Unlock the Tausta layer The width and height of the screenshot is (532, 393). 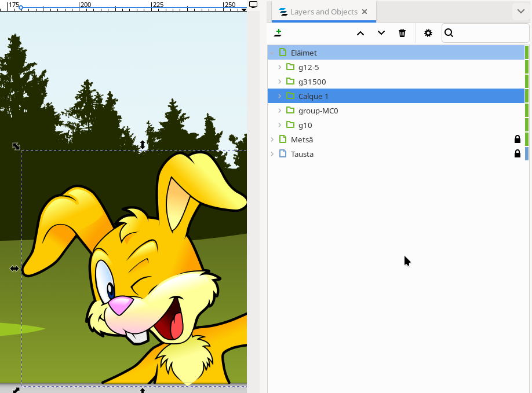coord(518,154)
